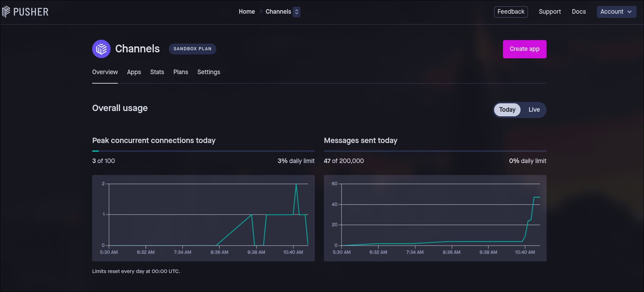The height and width of the screenshot is (292, 644).
Task: Expand the Account dropdown menu
Action: [x=616, y=12]
